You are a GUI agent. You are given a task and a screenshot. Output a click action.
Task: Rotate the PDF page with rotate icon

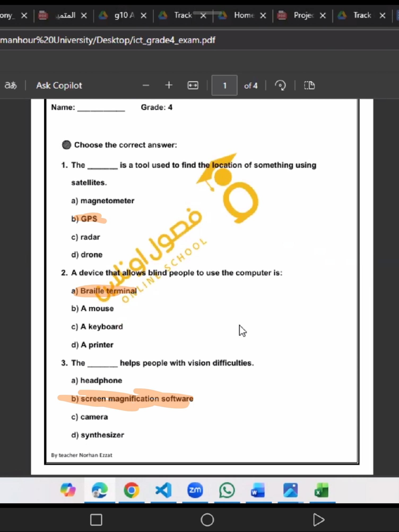(280, 85)
